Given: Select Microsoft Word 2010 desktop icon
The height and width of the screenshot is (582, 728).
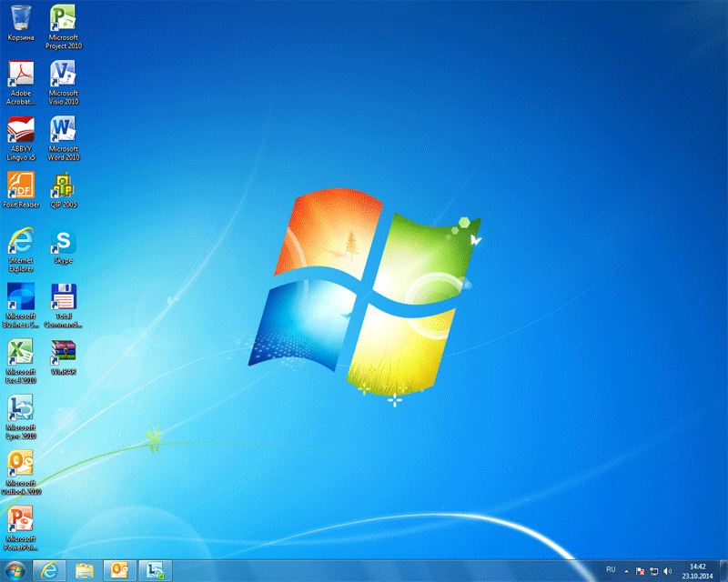Looking at the screenshot, I should 63,138.
